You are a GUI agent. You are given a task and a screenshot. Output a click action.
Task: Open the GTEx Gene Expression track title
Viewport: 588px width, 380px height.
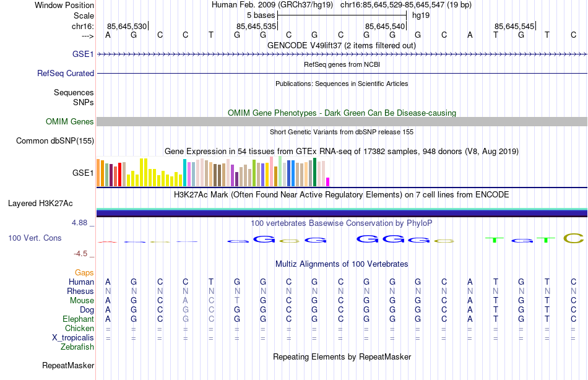[x=341, y=151]
